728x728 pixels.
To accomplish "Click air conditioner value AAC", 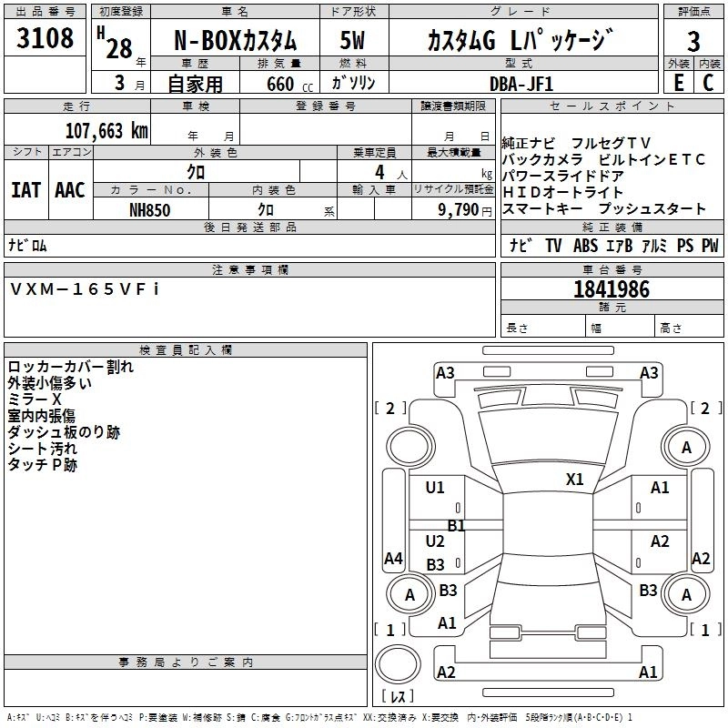I will point(70,190).
